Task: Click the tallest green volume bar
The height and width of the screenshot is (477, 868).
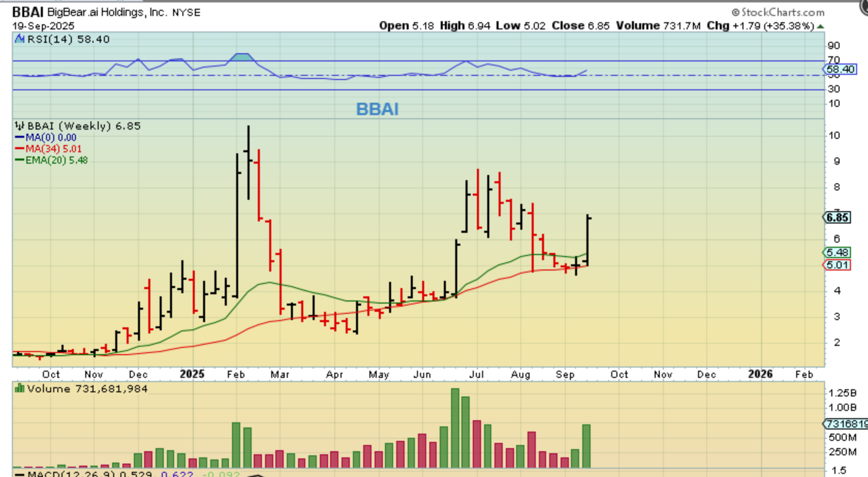Action: 455,428
